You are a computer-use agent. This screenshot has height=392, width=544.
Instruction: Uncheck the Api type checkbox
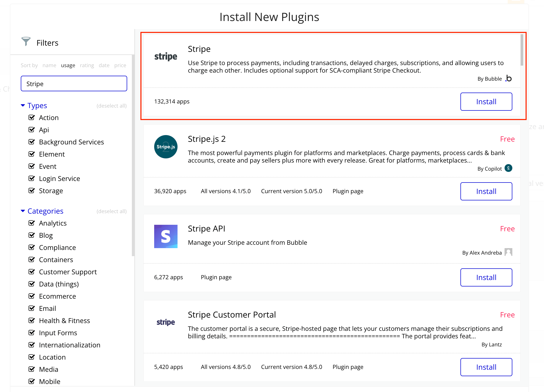click(32, 130)
